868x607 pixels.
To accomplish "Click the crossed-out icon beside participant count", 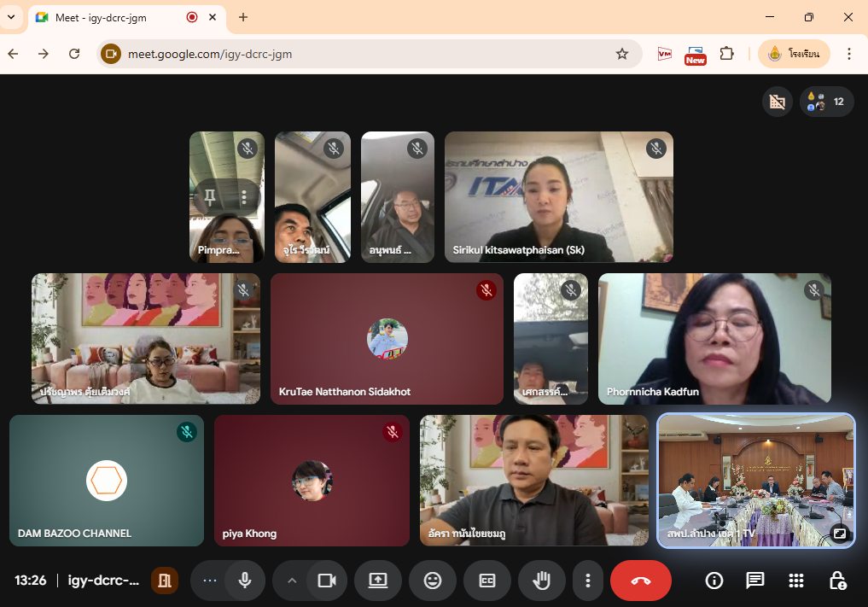I will 777,102.
